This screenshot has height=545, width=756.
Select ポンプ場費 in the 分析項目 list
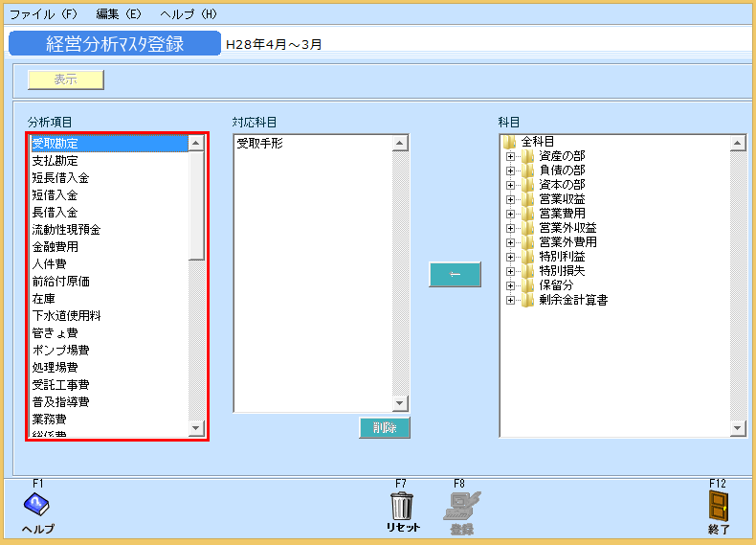point(109,351)
